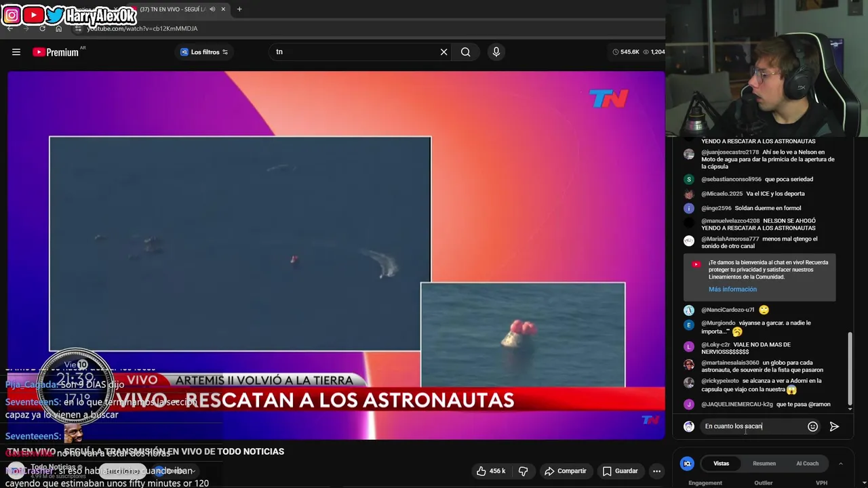Go to YouTube Premium home logo
868x488 pixels.
[x=56, y=52]
